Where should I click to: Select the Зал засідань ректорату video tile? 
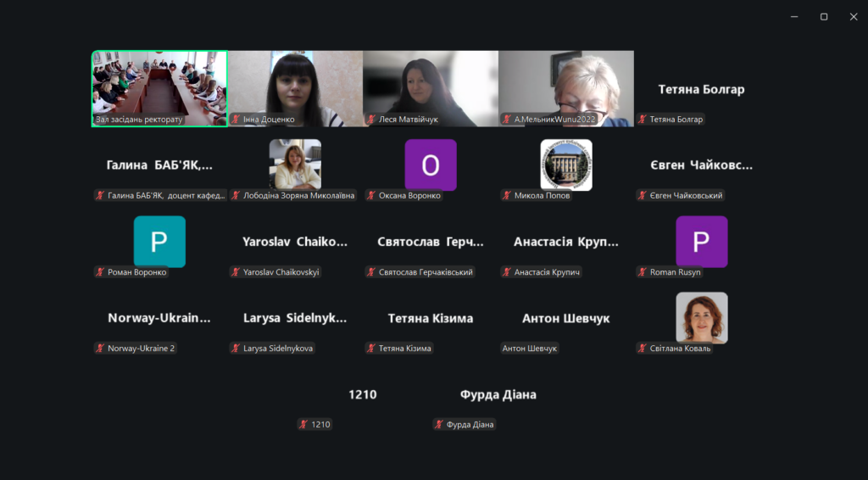pos(159,88)
